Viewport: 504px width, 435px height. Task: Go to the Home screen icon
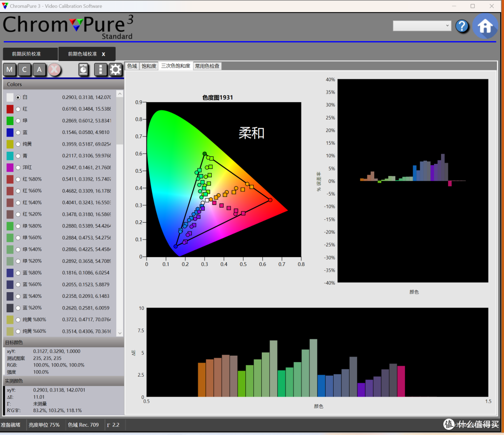pos(485,26)
